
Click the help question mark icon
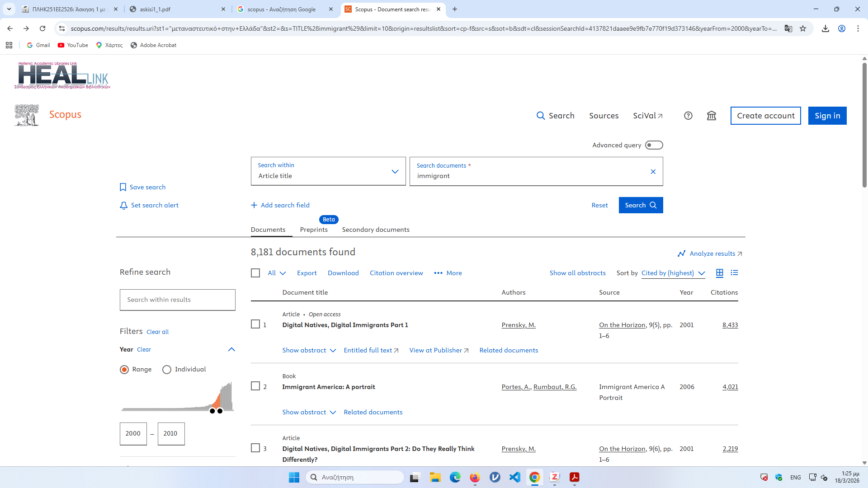[x=688, y=116]
